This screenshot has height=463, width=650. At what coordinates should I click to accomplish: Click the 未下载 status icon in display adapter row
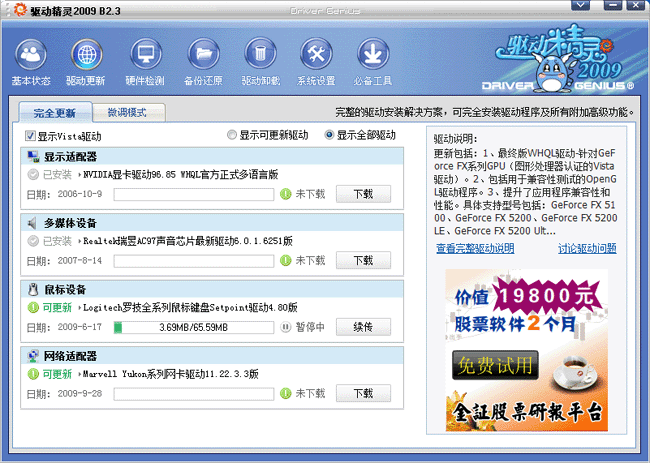286,194
